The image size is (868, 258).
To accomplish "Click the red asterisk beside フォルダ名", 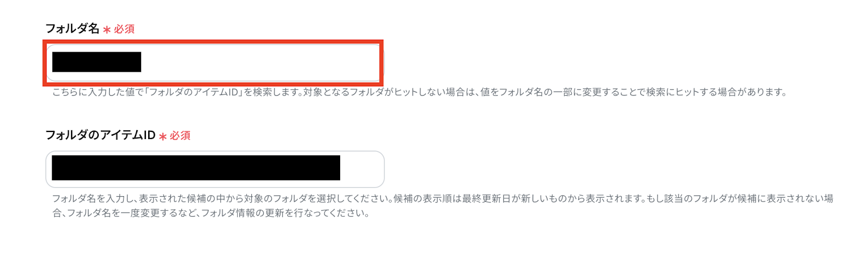I will tap(107, 30).
